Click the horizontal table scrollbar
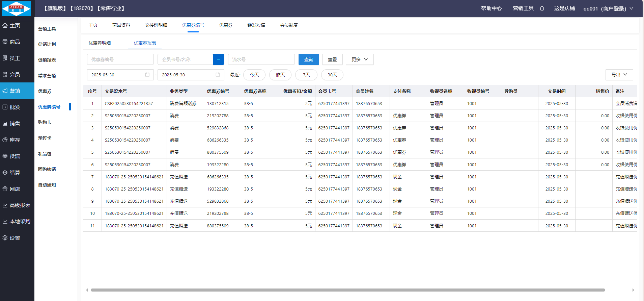Screen dimensions: 644x301 [347, 290]
